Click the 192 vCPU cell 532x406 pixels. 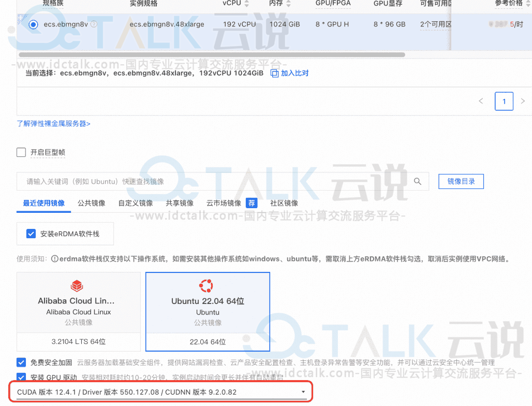click(x=240, y=24)
